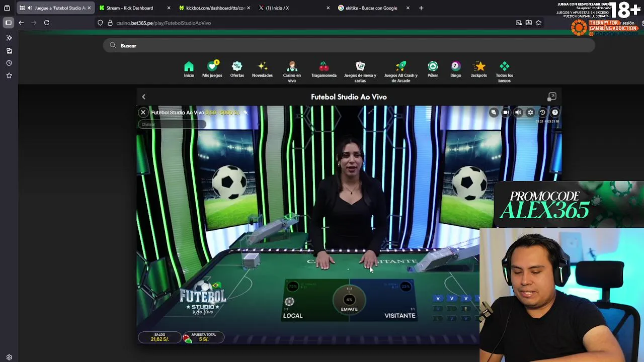The image size is (644, 362).
Task: Open game settings gear icon
Action: [530, 113]
